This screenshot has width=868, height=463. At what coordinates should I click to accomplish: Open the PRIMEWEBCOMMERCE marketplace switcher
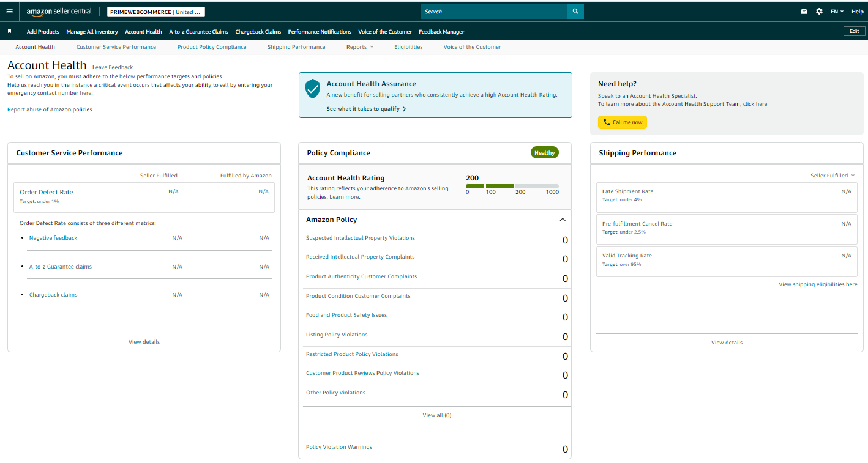(156, 12)
